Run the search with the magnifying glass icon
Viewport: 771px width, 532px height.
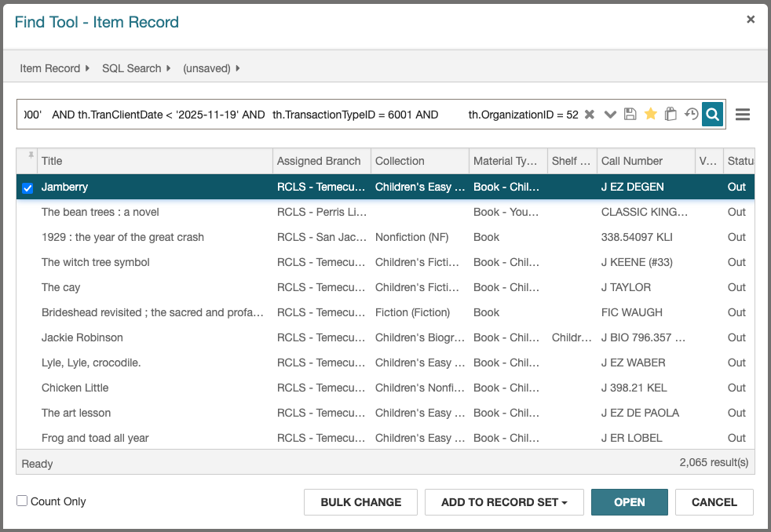pos(711,114)
